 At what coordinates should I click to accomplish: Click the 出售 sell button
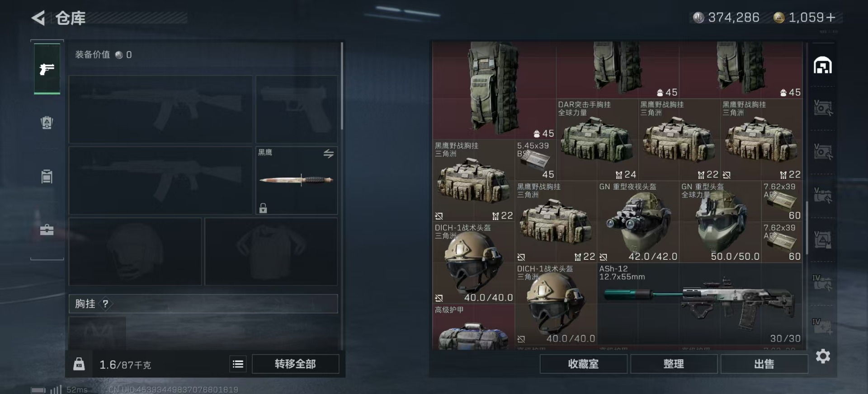click(x=764, y=364)
